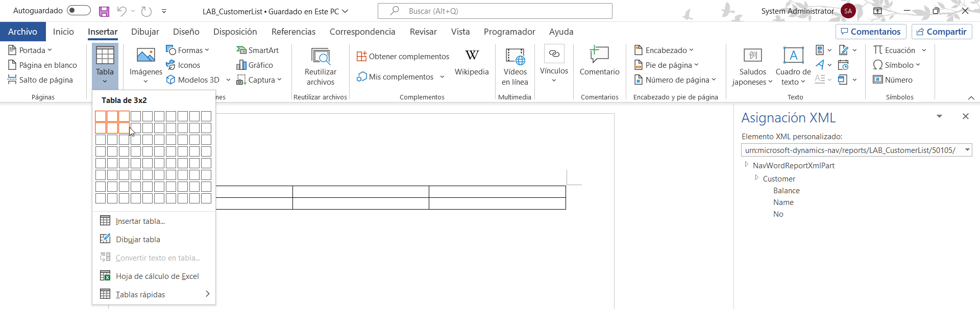The width and height of the screenshot is (980, 309).
Task: Choose Hoja de cálculo de Excel
Action: 154,276
